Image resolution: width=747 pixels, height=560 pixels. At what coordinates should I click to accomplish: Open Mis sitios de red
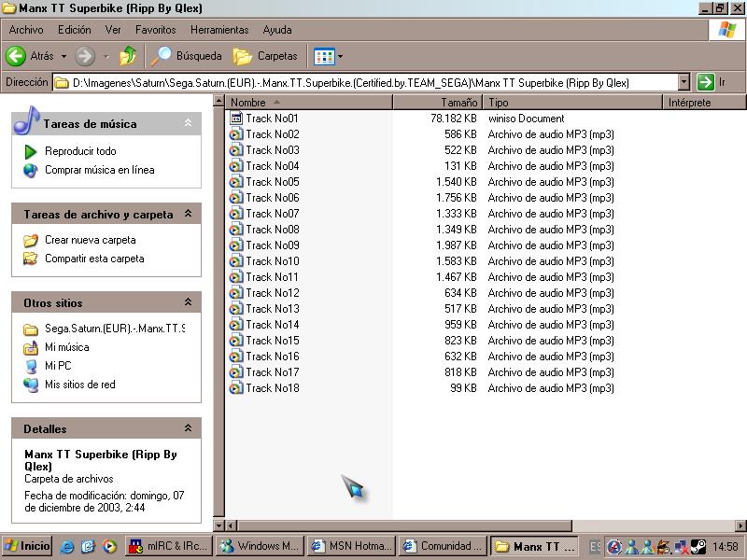tap(80, 385)
